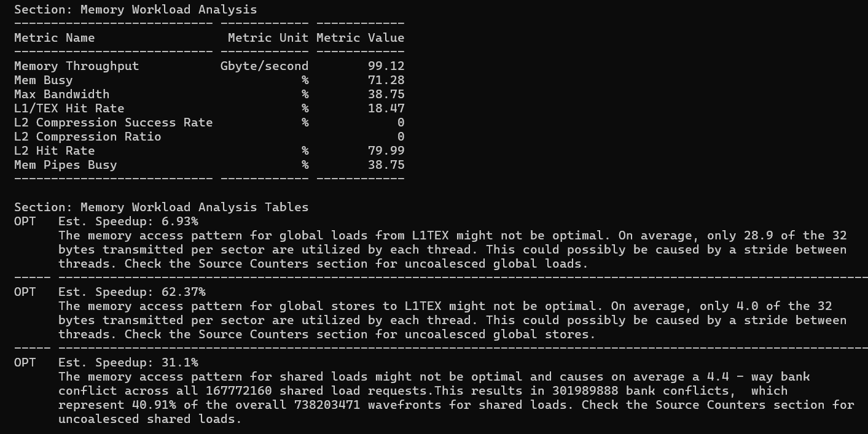This screenshot has width=868, height=434.
Task: Click the value 79.99
Action: tap(386, 151)
